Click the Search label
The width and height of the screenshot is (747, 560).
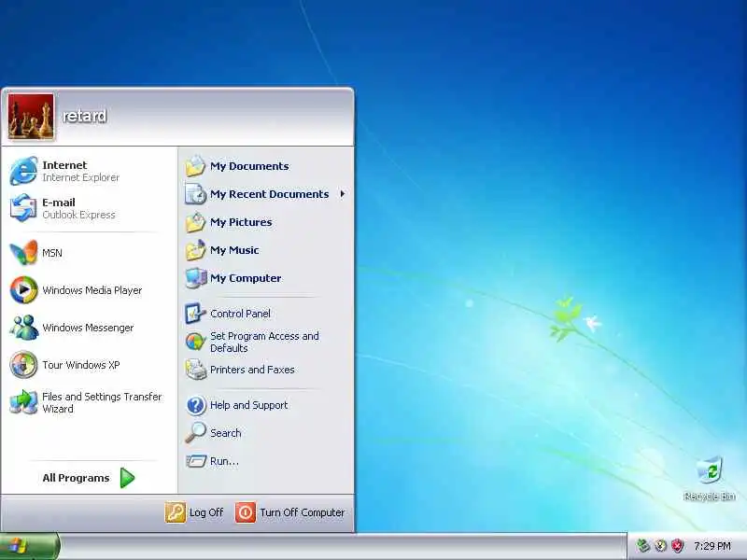[225, 433]
